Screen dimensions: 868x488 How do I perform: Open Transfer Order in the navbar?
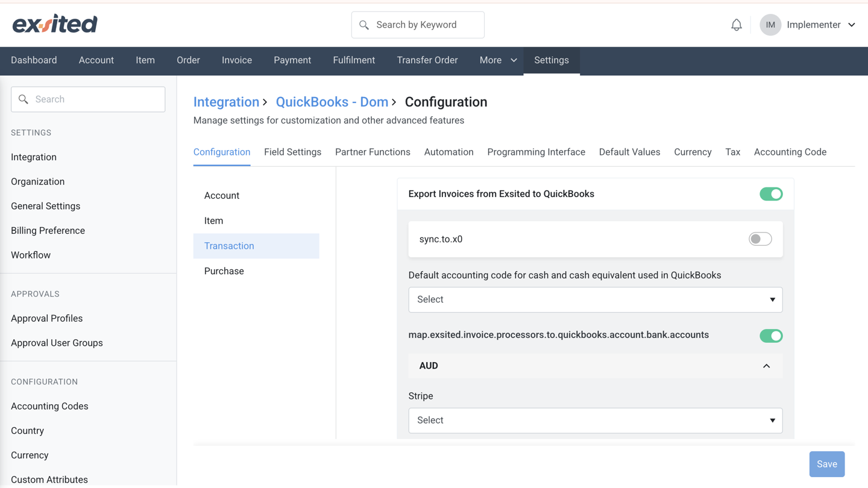click(x=427, y=60)
